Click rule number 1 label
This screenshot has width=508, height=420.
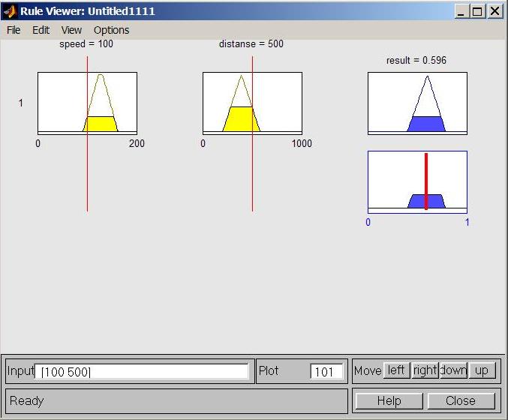[21, 103]
